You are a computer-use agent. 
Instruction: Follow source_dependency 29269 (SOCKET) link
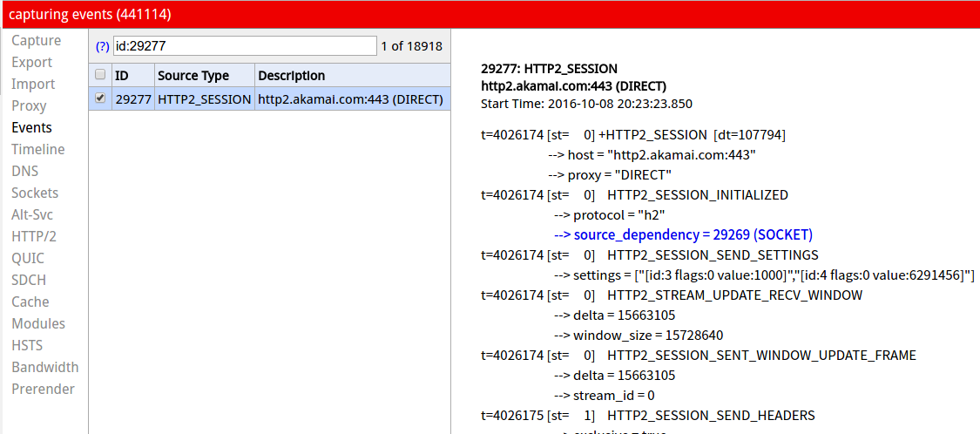(x=683, y=235)
